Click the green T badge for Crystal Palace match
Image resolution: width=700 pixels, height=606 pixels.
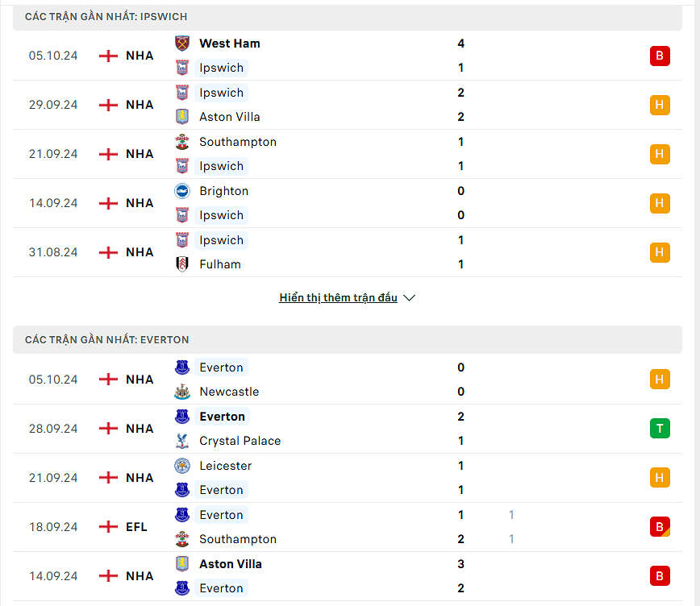pos(660,429)
